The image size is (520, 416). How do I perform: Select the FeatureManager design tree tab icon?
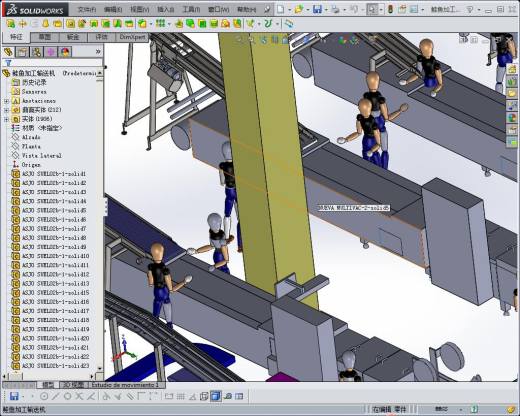(8, 52)
